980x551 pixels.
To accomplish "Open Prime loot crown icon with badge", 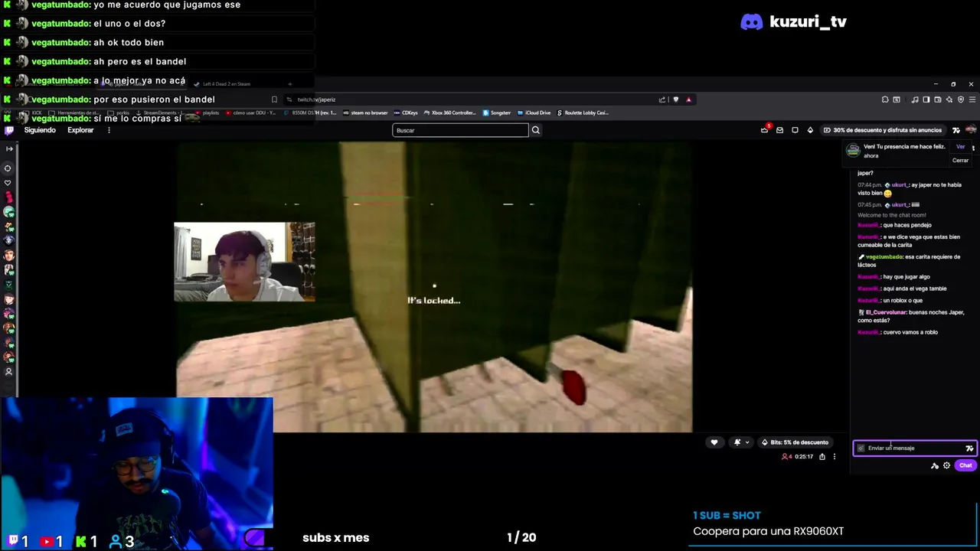I will 765,129.
